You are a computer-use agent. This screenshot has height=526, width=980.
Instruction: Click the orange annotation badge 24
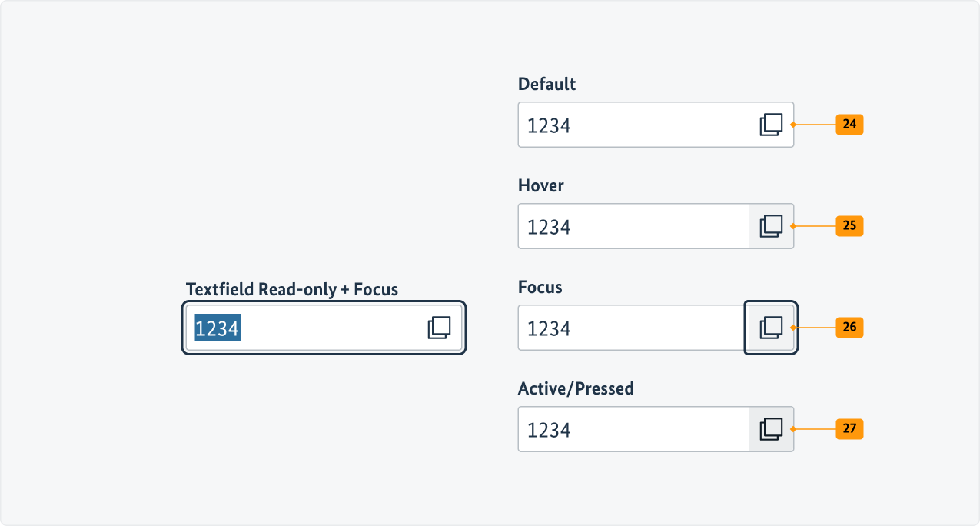[x=849, y=124]
